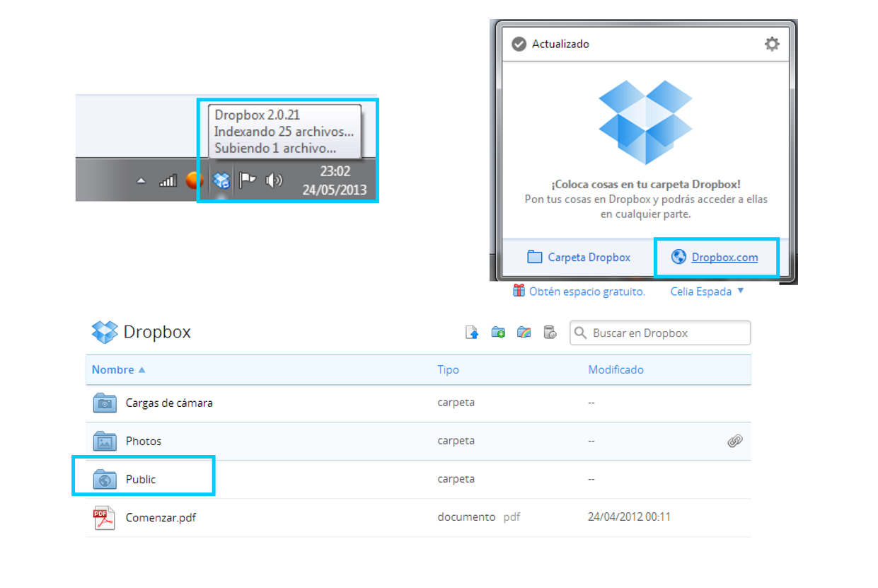Viewport: 878px width, 588px height.
Task: Click the upload file toolbar icon
Action: pyautogui.click(x=472, y=332)
